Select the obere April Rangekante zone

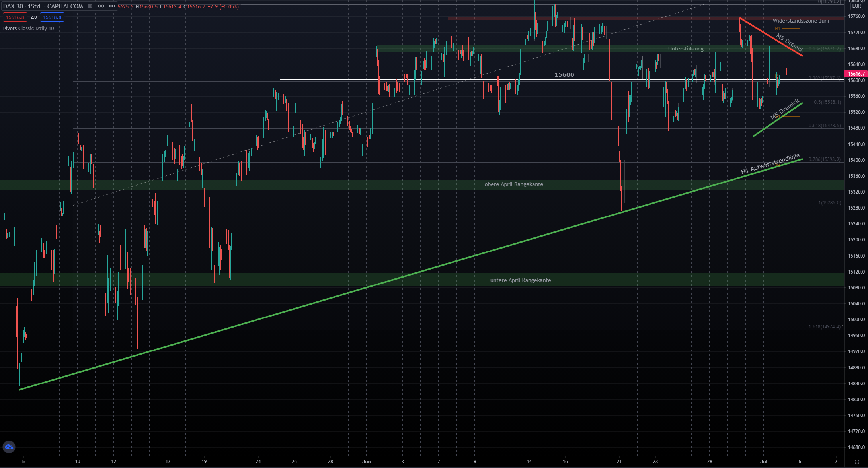(x=513, y=184)
